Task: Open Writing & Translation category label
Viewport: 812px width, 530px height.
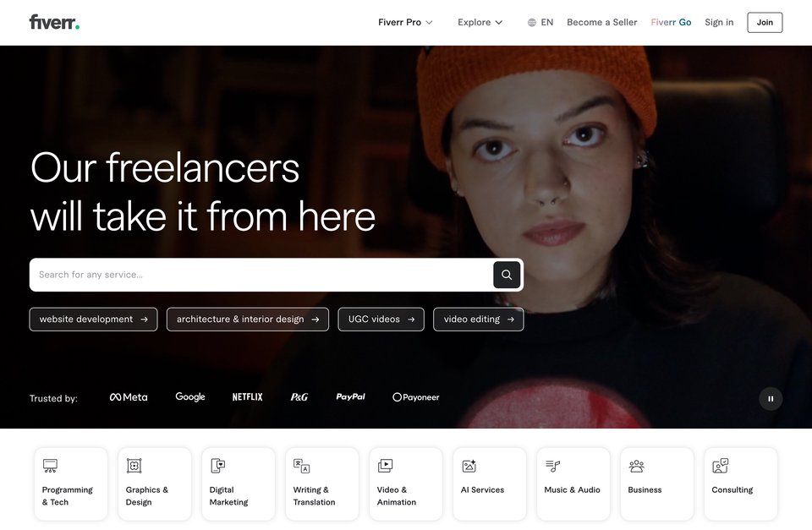Action: [314, 496]
